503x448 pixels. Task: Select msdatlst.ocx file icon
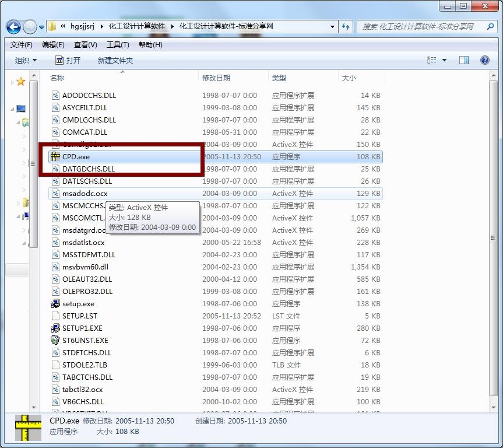[55, 243]
